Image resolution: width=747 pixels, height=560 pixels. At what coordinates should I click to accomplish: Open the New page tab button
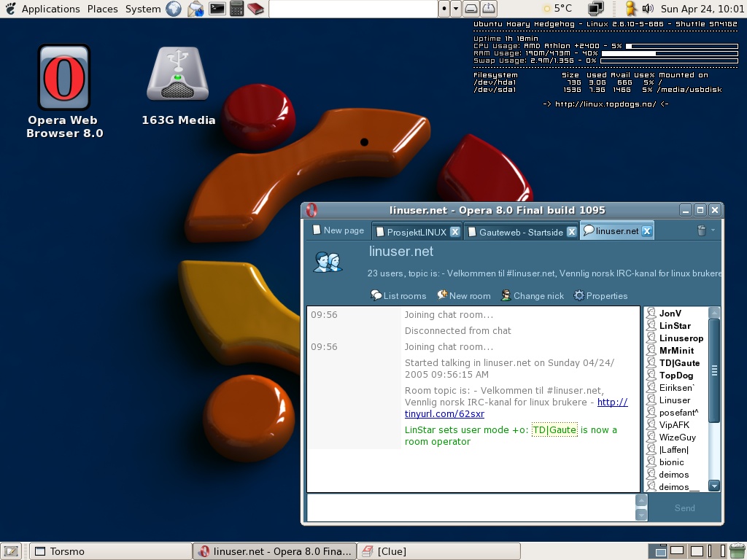tap(338, 230)
